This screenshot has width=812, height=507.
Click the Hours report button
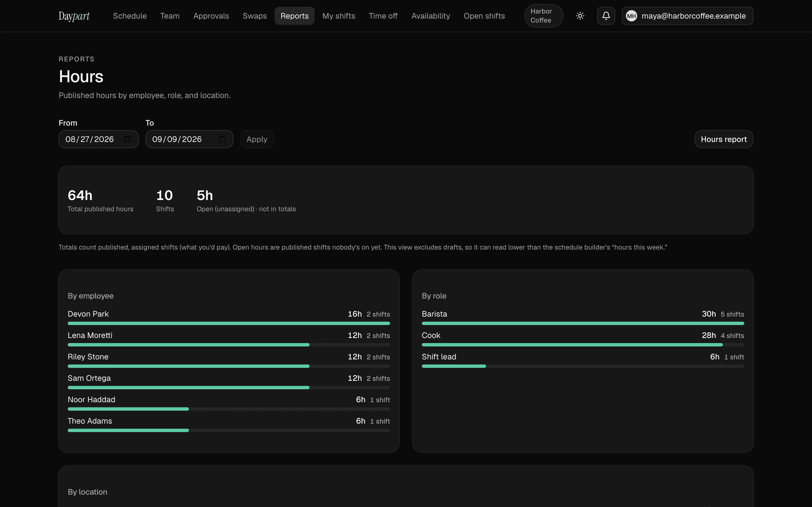(724, 139)
